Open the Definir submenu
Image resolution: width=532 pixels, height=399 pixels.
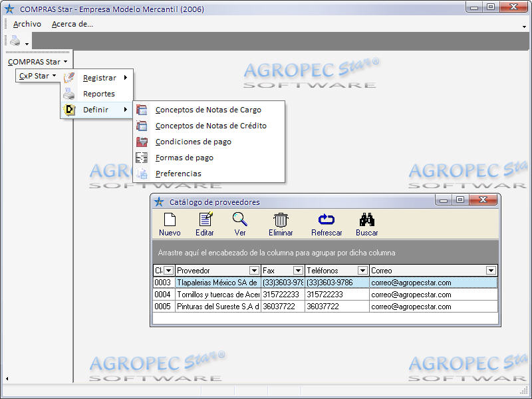[96, 110]
